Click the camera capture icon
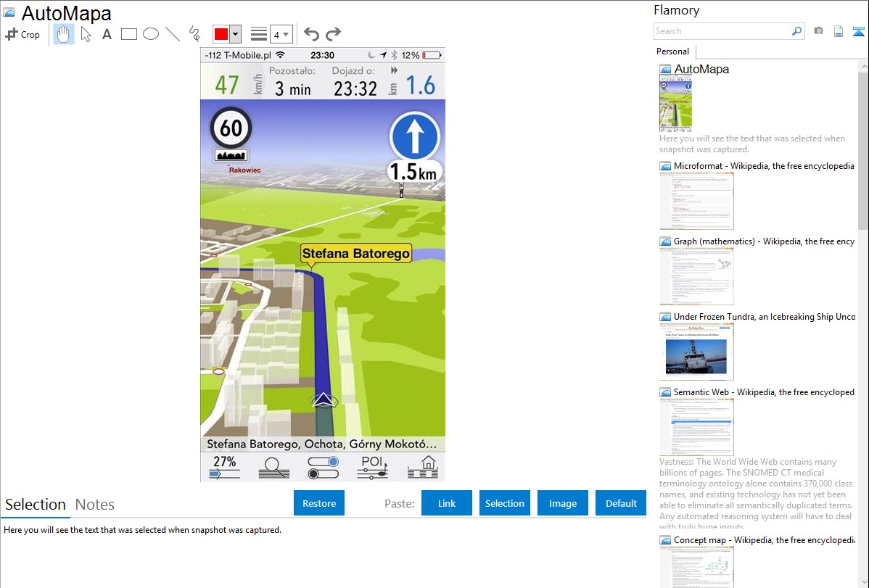 (818, 31)
